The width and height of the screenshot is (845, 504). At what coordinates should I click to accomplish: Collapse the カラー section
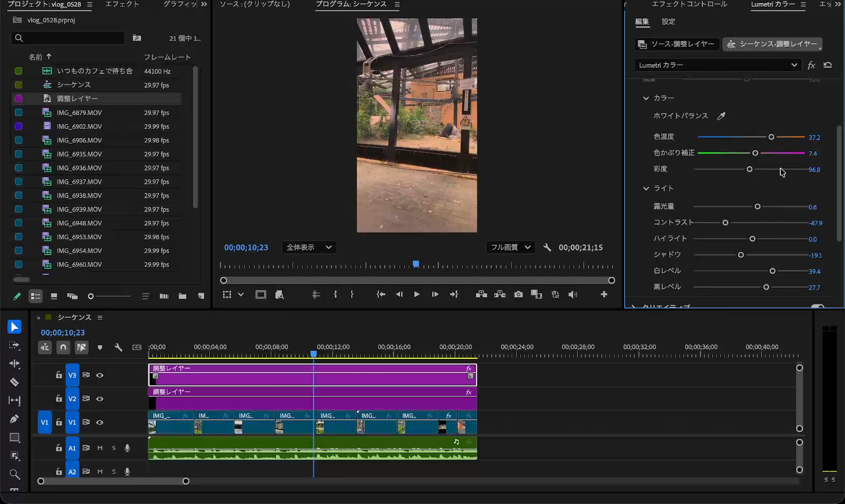click(646, 98)
